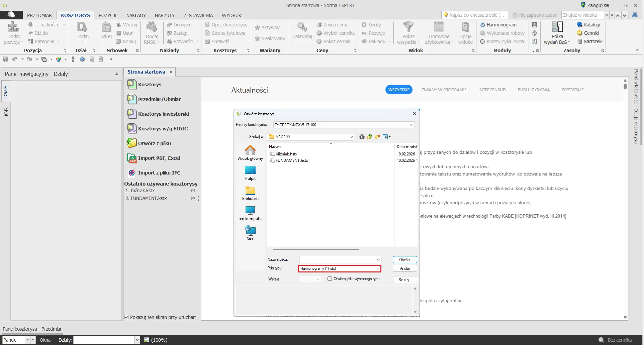Screen dimensions: 644x345
Task: Go to Ten komputer location
Action: pyautogui.click(x=250, y=213)
